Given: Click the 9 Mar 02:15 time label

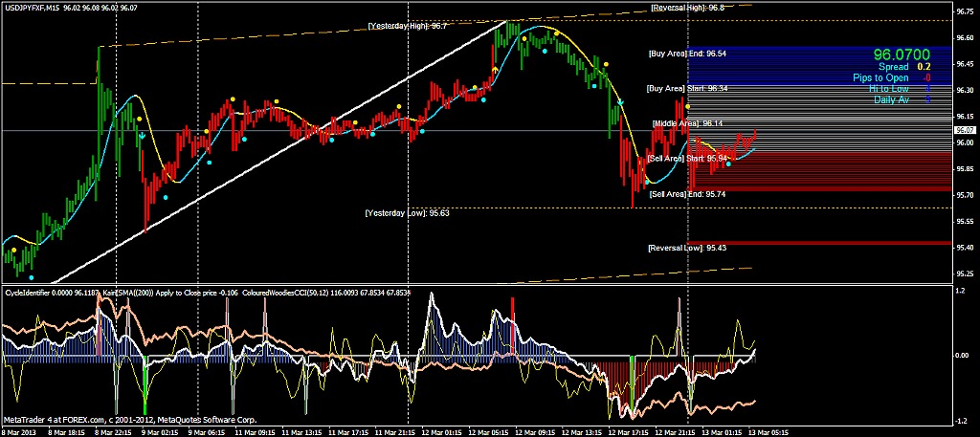Looking at the screenshot, I should click(x=158, y=432).
